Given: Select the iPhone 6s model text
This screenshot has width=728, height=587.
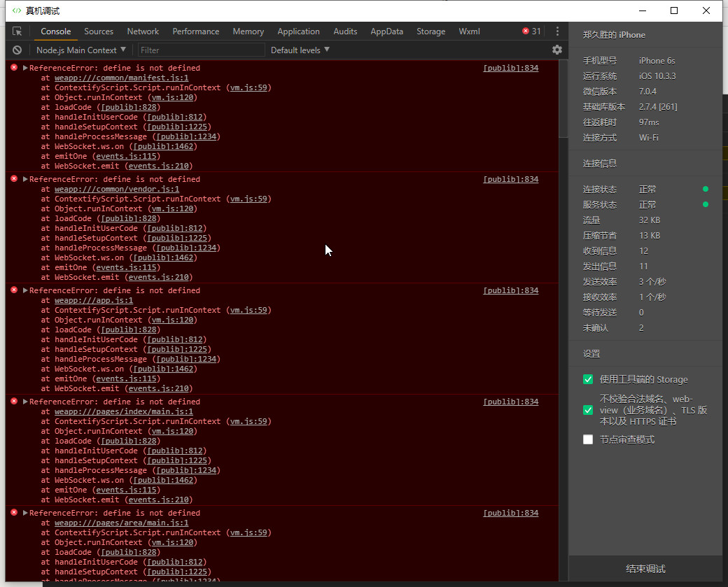Looking at the screenshot, I should click(657, 61).
